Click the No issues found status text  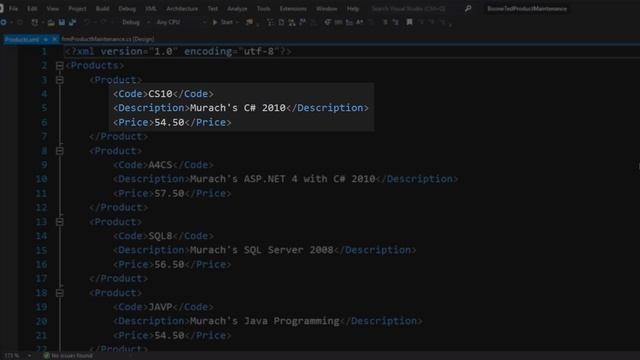(x=72, y=356)
